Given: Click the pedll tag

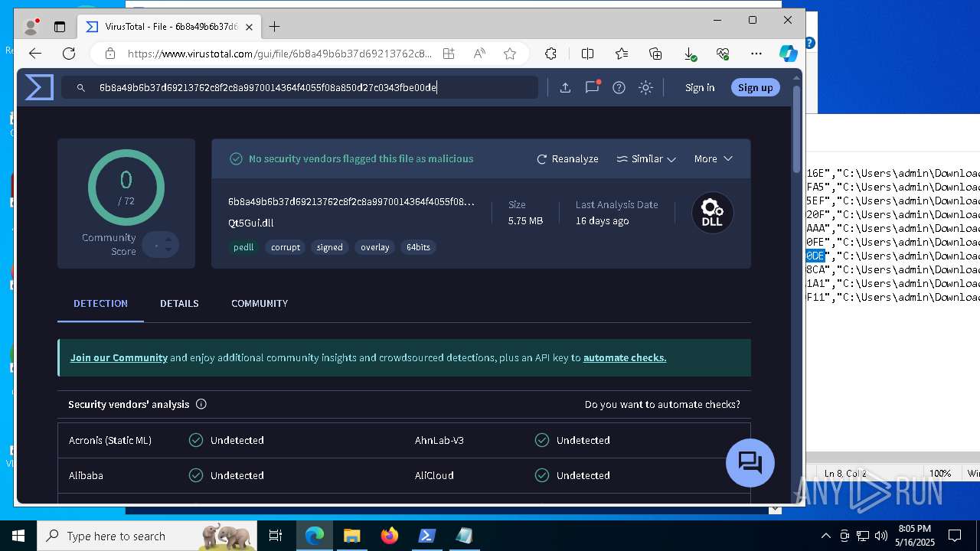Looking at the screenshot, I should [x=243, y=247].
